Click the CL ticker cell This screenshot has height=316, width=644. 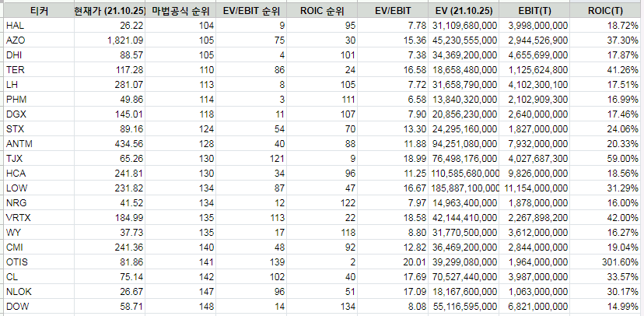pos(39,277)
